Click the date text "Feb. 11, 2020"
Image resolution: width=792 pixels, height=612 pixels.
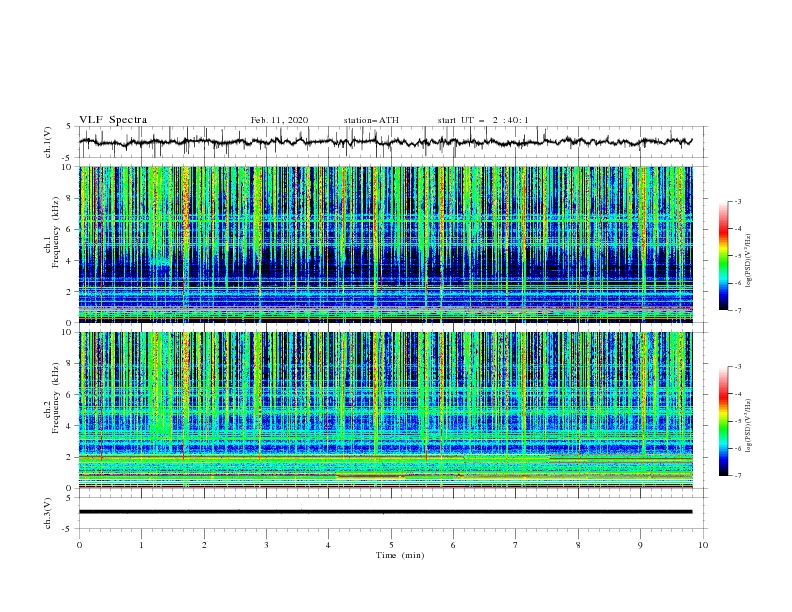(279, 120)
